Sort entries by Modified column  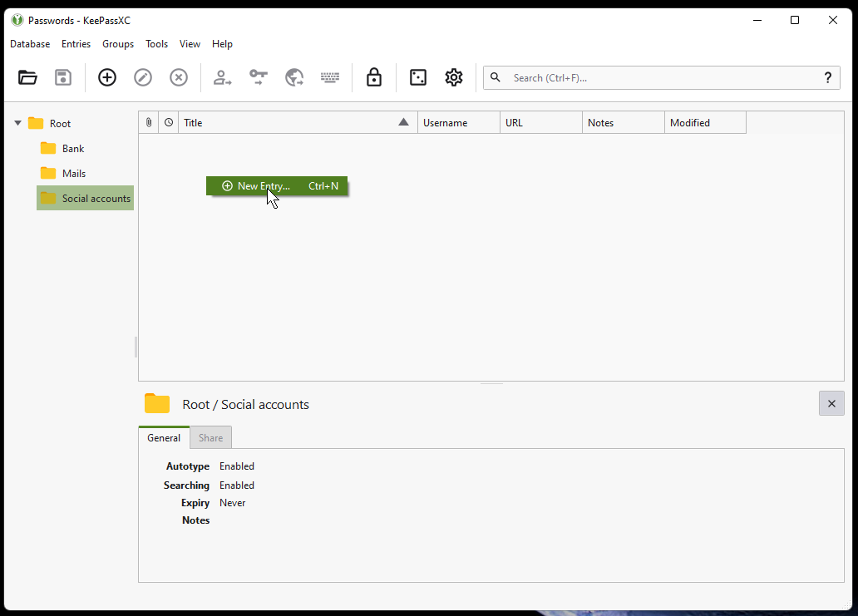(x=705, y=122)
